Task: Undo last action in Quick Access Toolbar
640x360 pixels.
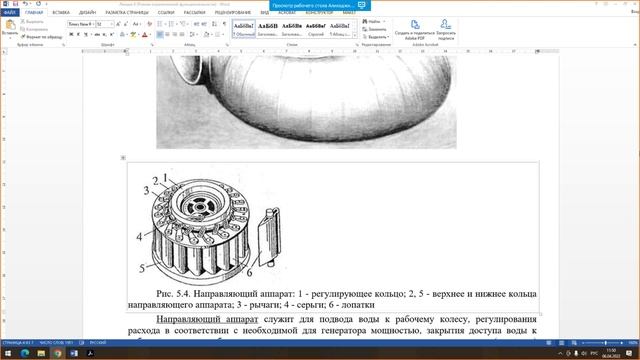Action: click(25, 4)
